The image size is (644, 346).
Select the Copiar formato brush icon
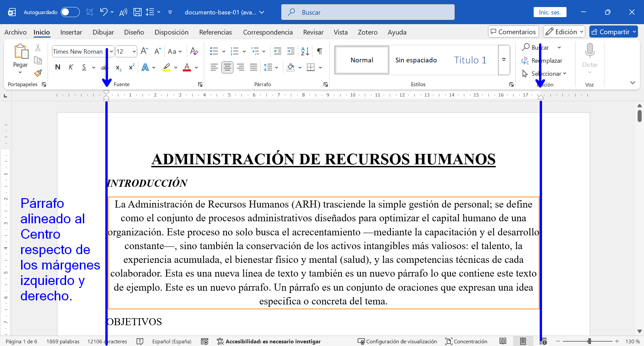(38, 73)
